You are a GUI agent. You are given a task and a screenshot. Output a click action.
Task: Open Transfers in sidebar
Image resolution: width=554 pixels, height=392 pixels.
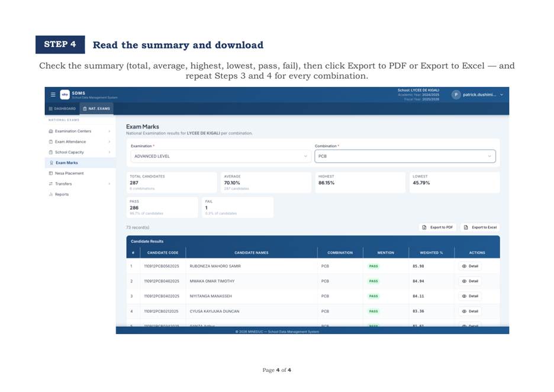tap(80, 184)
